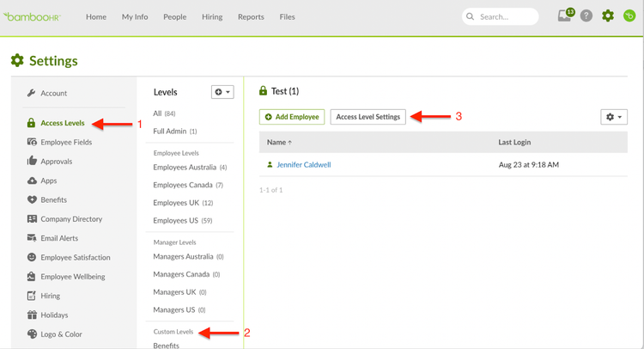Sort by Name column header
644x349 pixels.
point(279,142)
